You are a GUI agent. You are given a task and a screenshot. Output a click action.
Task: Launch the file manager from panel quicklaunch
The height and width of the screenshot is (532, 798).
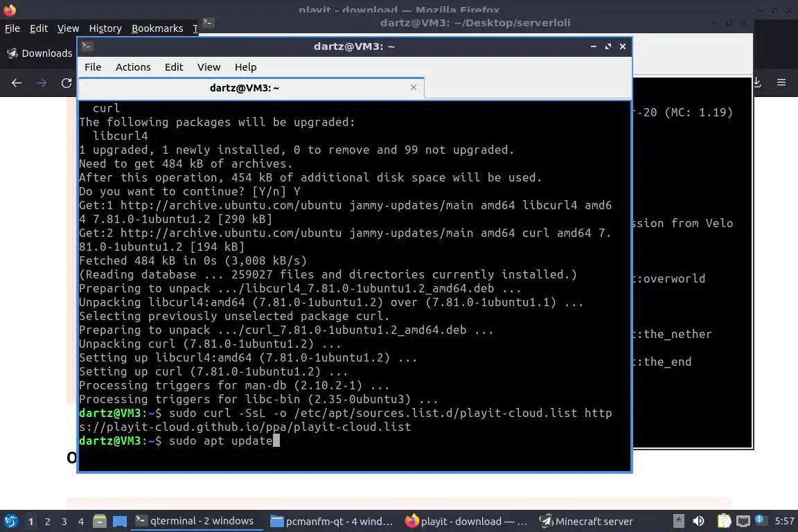pos(100,522)
